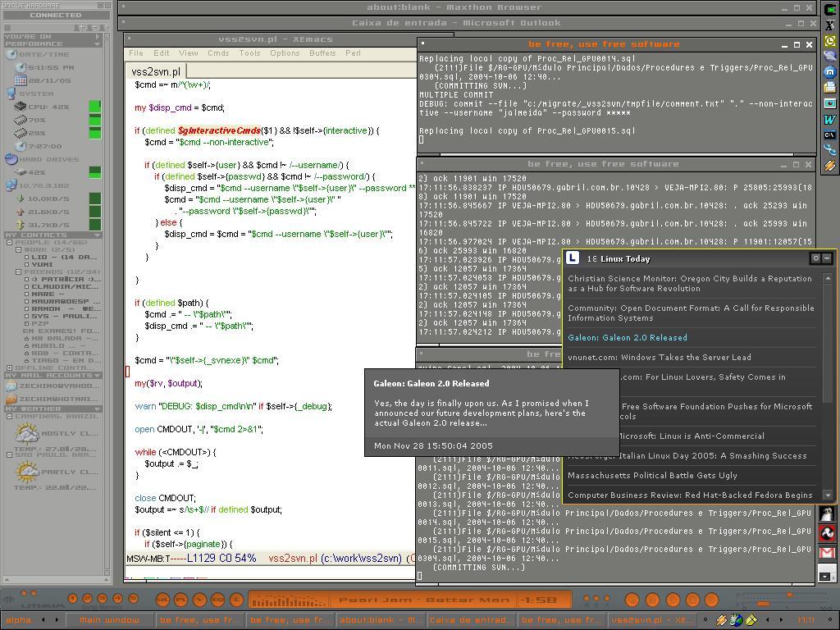Collapse the People (14/66) group
Screen dimensions: 840x630
[10, 242]
